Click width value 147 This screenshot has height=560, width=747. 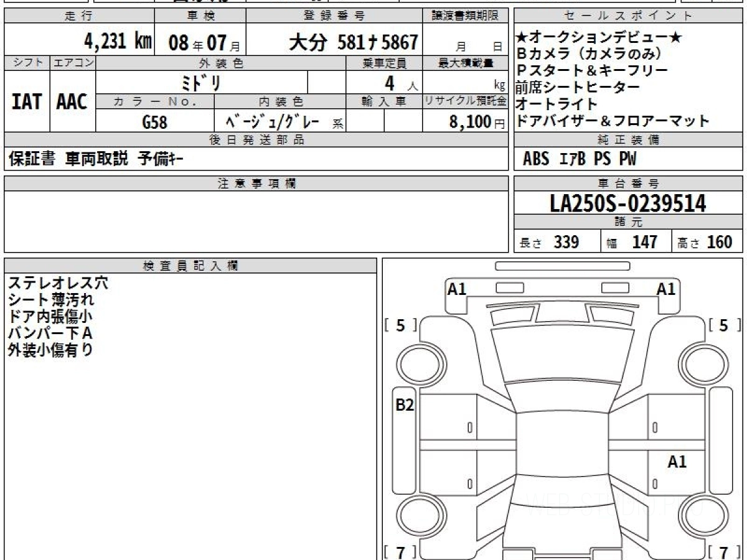pos(644,242)
